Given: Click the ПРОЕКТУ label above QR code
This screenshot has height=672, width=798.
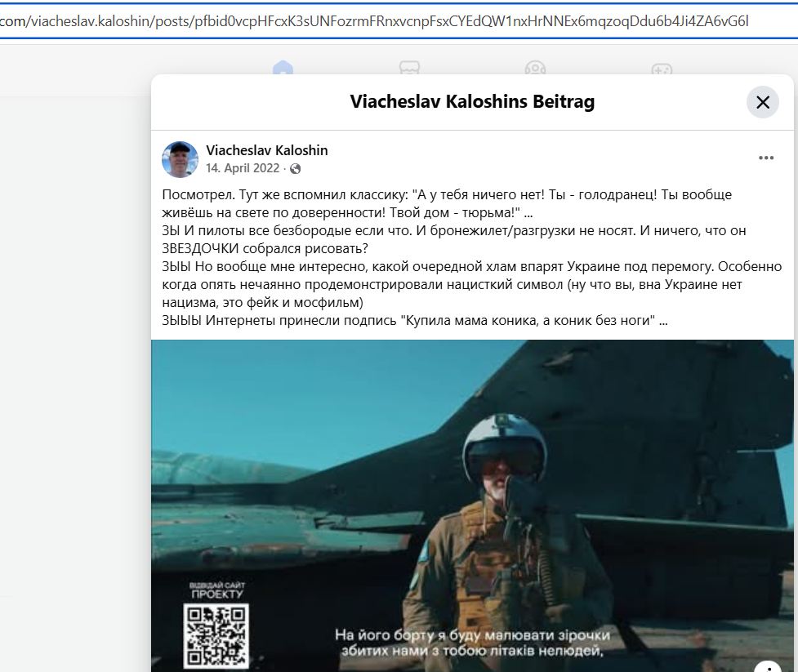Looking at the screenshot, I should coord(216,594).
